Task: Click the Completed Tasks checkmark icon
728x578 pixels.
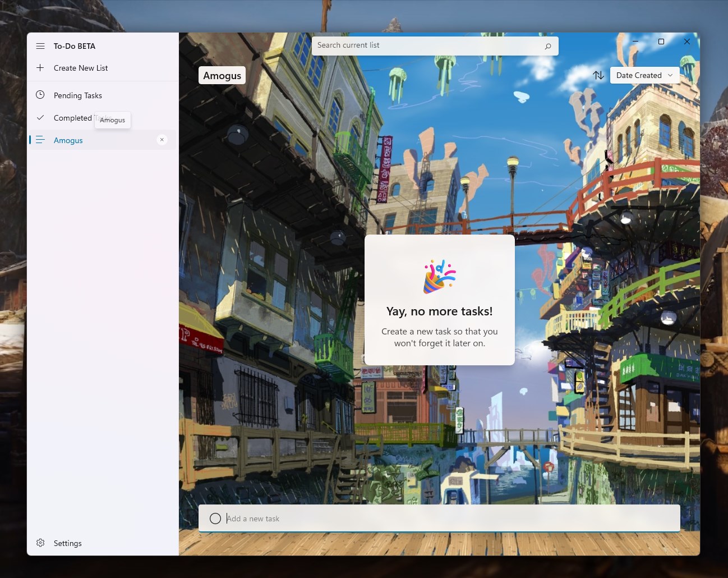Action: (40, 117)
